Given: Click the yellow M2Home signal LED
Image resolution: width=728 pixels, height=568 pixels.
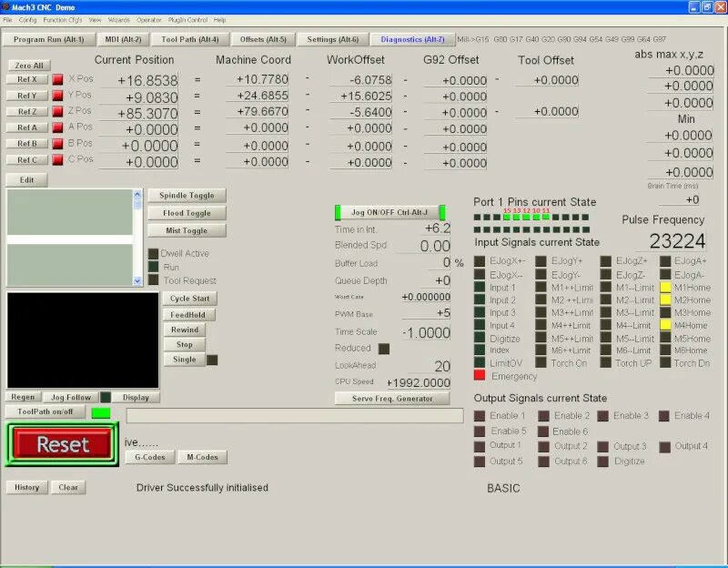Looking at the screenshot, I should (x=665, y=300).
